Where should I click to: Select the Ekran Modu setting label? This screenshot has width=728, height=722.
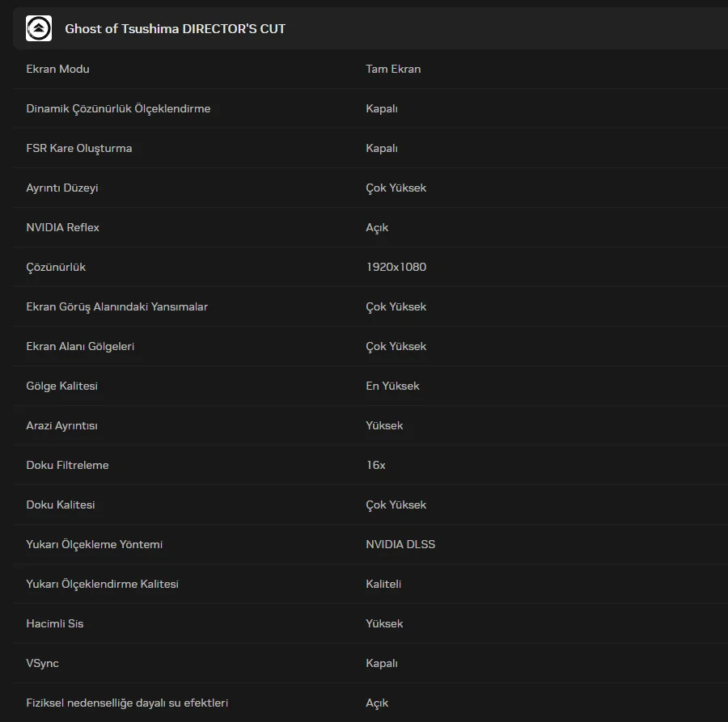57,69
